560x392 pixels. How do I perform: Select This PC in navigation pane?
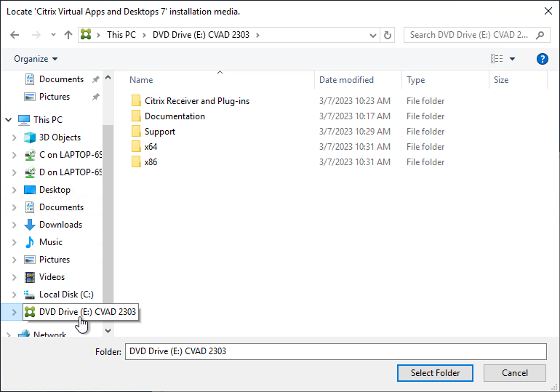point(48,120)
